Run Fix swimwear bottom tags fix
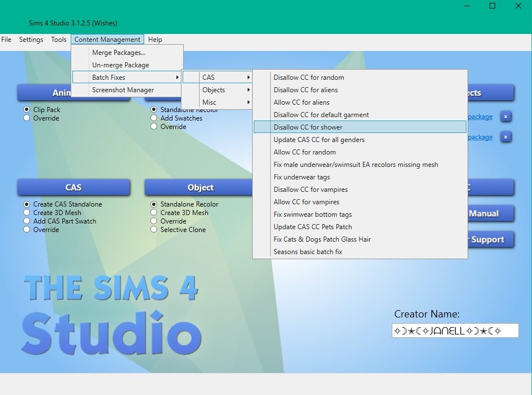Screen dimensions: 532x395 click(360, 214)
